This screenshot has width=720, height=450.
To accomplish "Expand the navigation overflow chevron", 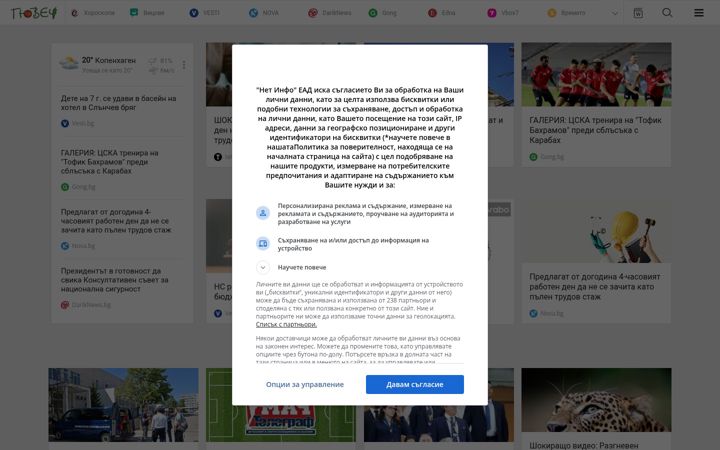I will 615,13.
